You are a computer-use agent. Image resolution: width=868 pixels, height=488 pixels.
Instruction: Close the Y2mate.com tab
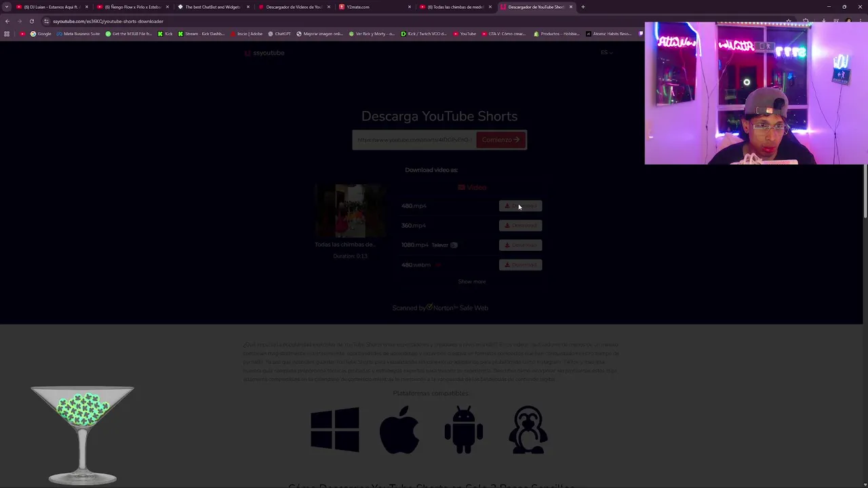point(410,7)
